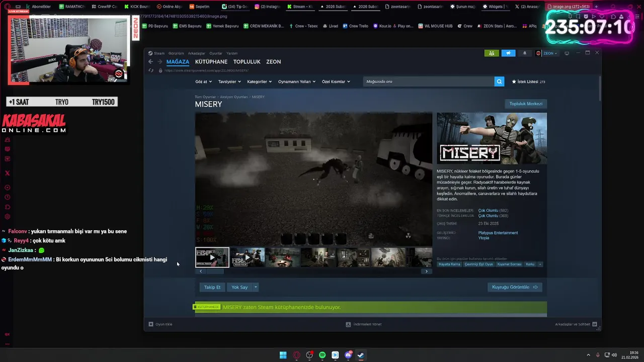Open the Arkadaşlar menu
Image resolution: width=644 pixels, height=362 pixels.
197,53
